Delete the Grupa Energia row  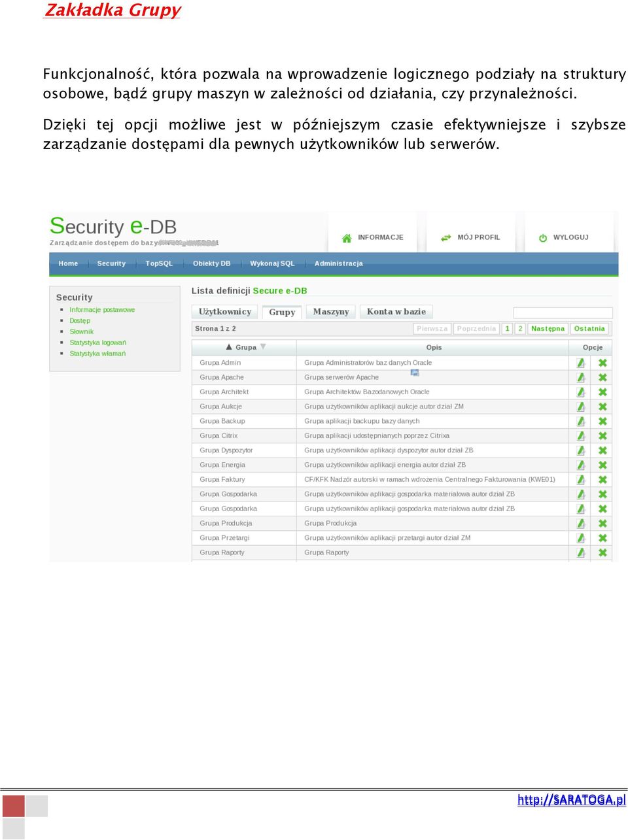tap(602, 465)
